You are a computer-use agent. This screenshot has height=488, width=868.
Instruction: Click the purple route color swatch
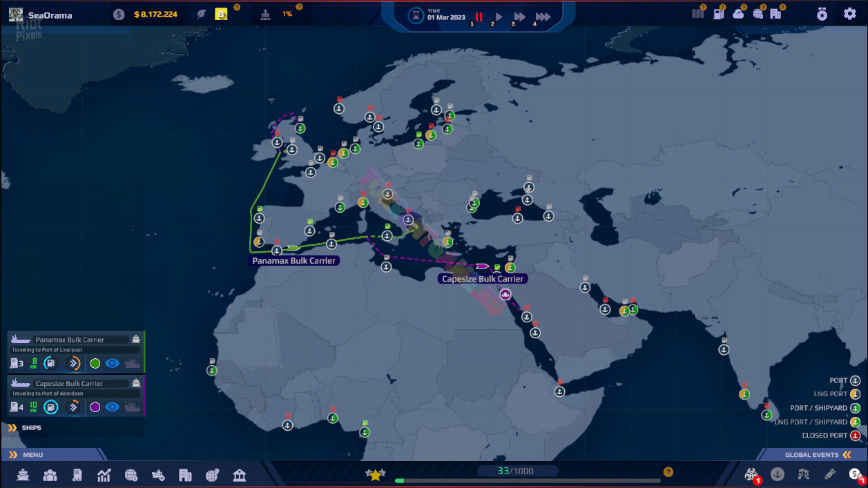[x=95, y=407]
